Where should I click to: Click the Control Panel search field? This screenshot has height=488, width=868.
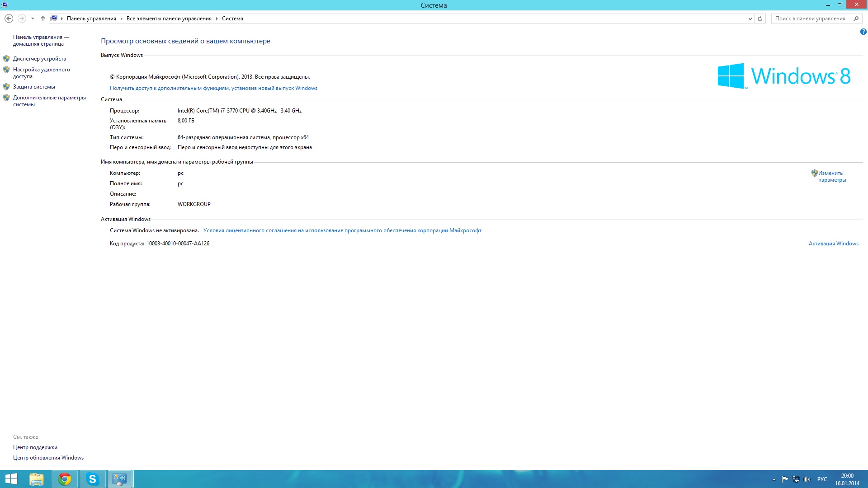[811, 19]
